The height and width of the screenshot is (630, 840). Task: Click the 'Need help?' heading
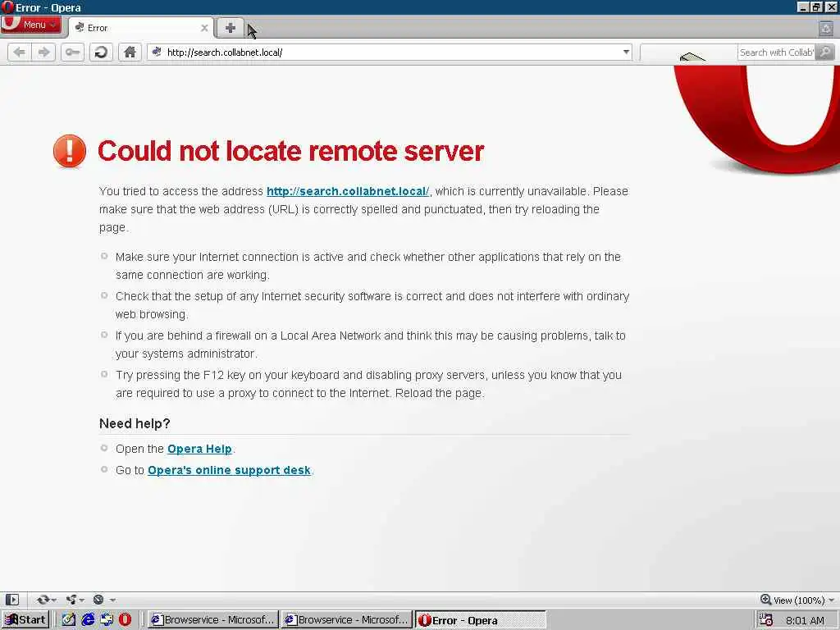point(135,424)
